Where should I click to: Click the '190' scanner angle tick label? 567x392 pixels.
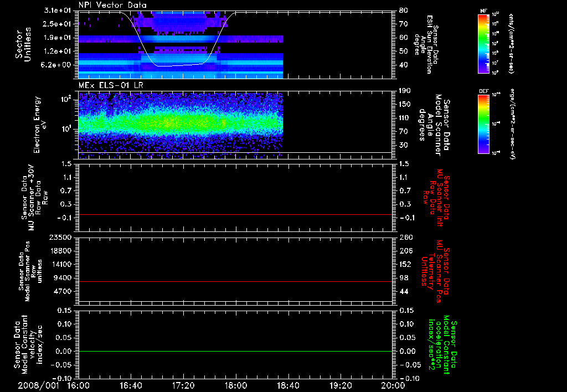(x=405, y=91)
